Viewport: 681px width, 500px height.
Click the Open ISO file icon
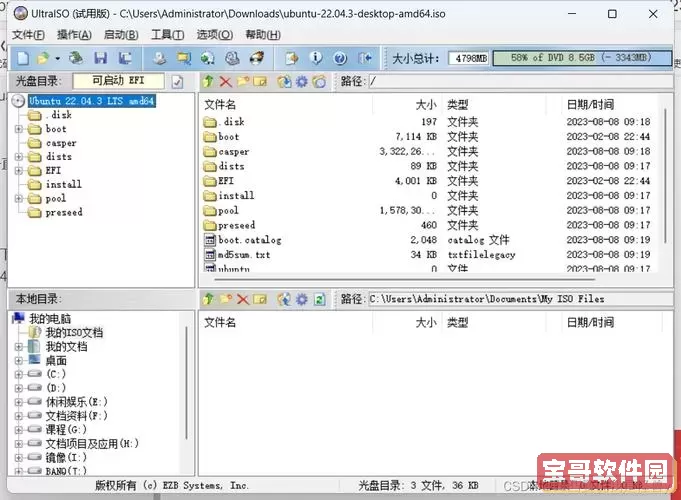(43, 58)
